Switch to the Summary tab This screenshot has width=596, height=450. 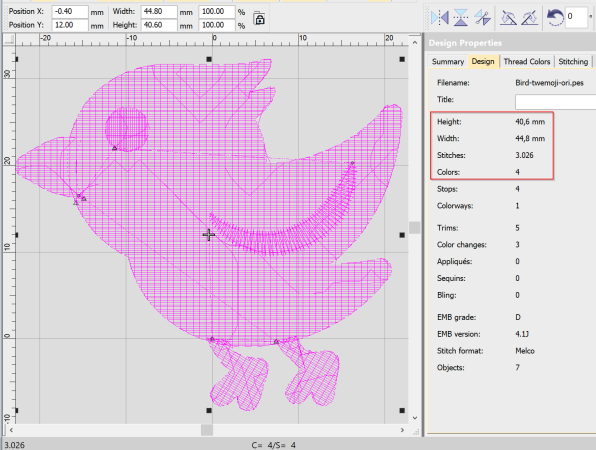(x=448, y=62)
